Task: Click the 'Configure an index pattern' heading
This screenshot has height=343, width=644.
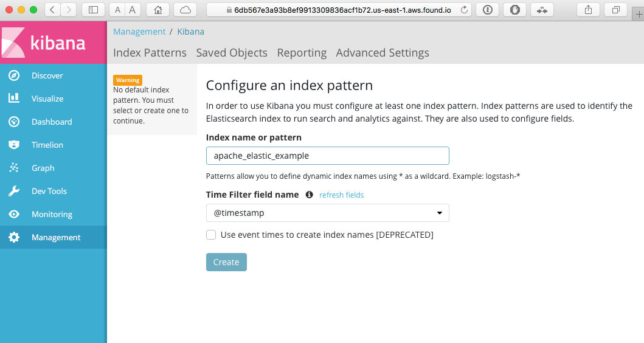Action: pyautogui.click(x=289, y=85)
